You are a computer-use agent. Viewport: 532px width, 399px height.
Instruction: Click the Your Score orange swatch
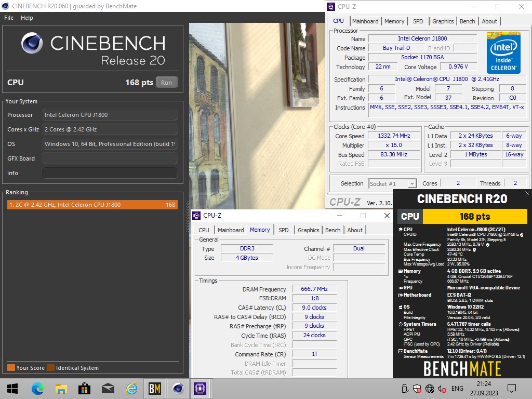tap(11, 368)
